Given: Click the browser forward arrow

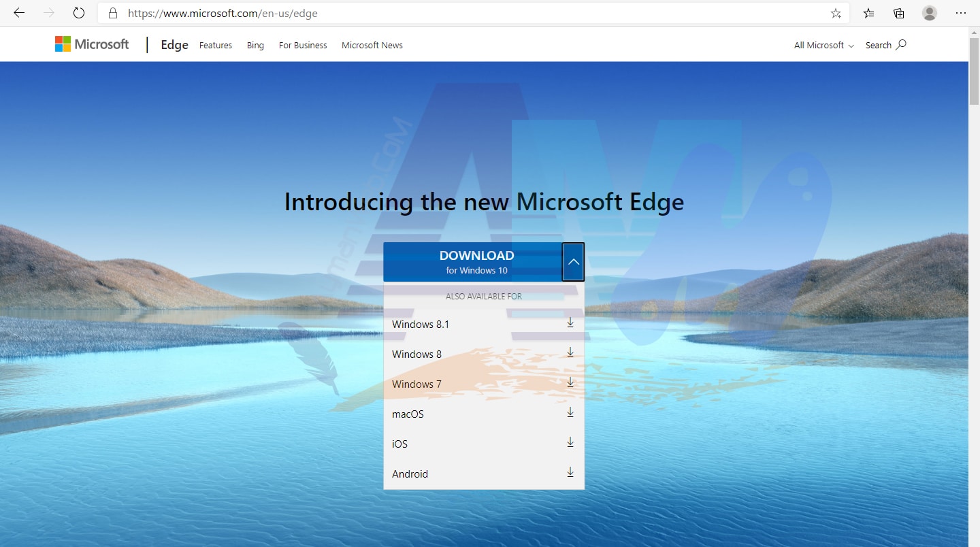Looking at the screenshot, I should point(49,13).
